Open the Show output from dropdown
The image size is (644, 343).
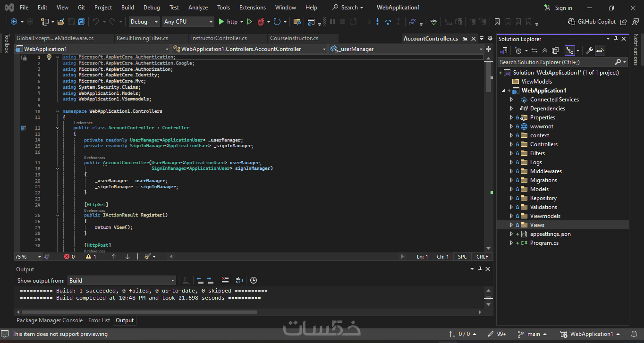tap(122, 280)
